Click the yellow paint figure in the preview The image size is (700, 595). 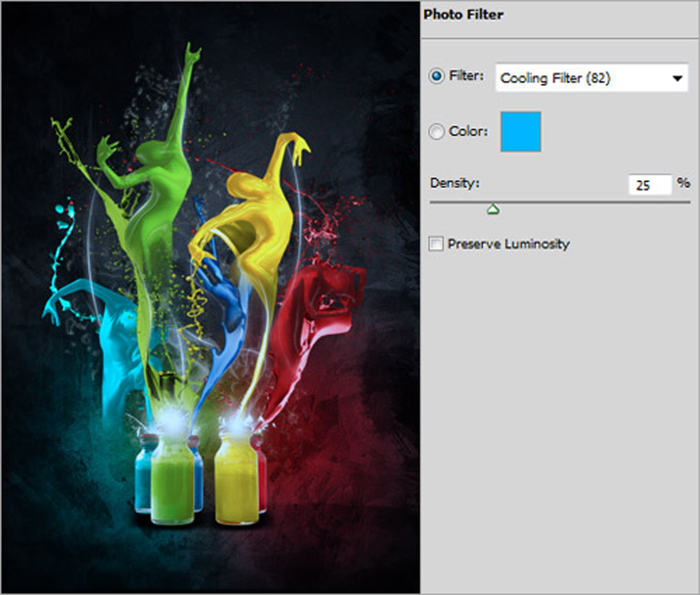click(257, 210)
